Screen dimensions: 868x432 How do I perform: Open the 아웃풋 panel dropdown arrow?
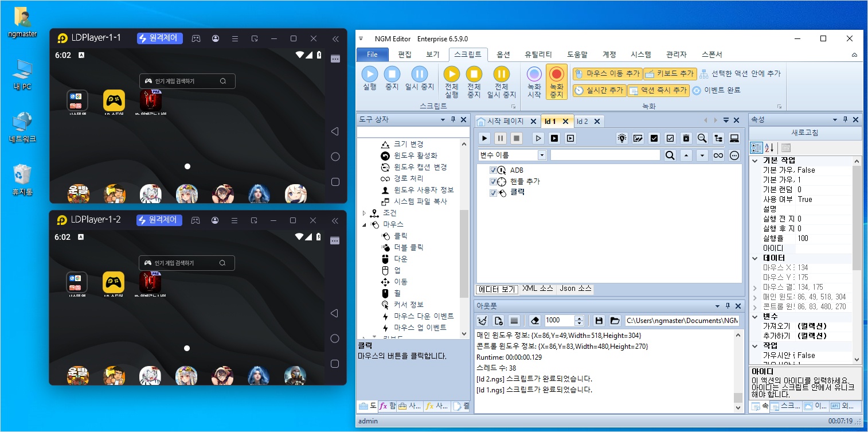[717, 306]
